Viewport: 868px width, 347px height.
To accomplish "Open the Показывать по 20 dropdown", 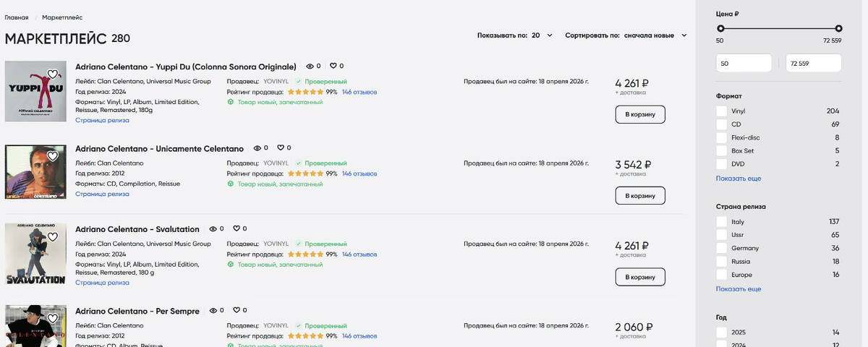I will [x=542, y=35].
